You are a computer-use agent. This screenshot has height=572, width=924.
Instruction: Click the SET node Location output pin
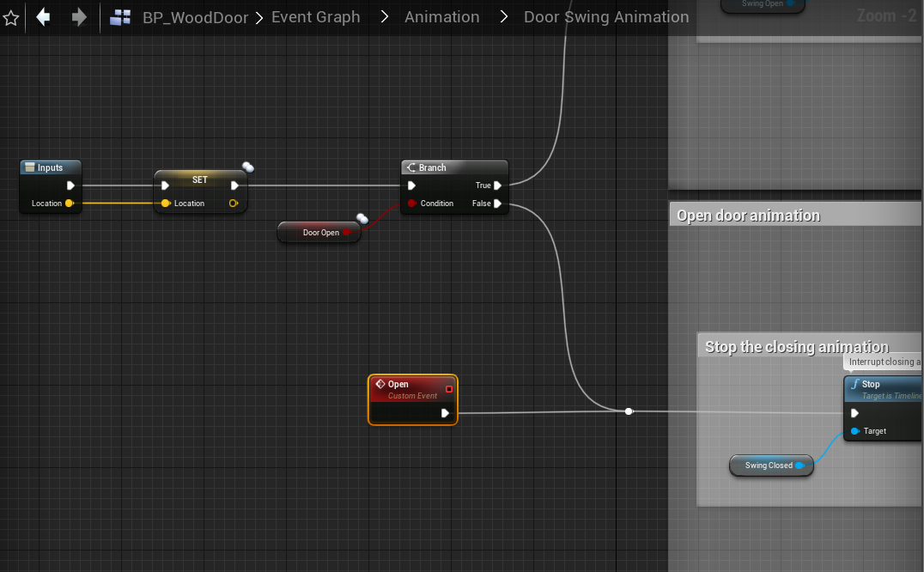coord(234,204)
